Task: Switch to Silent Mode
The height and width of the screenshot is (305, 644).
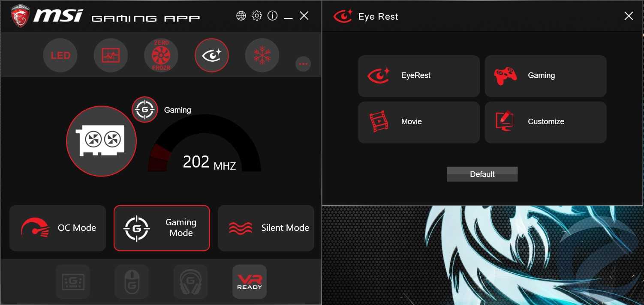Action: 266,228
